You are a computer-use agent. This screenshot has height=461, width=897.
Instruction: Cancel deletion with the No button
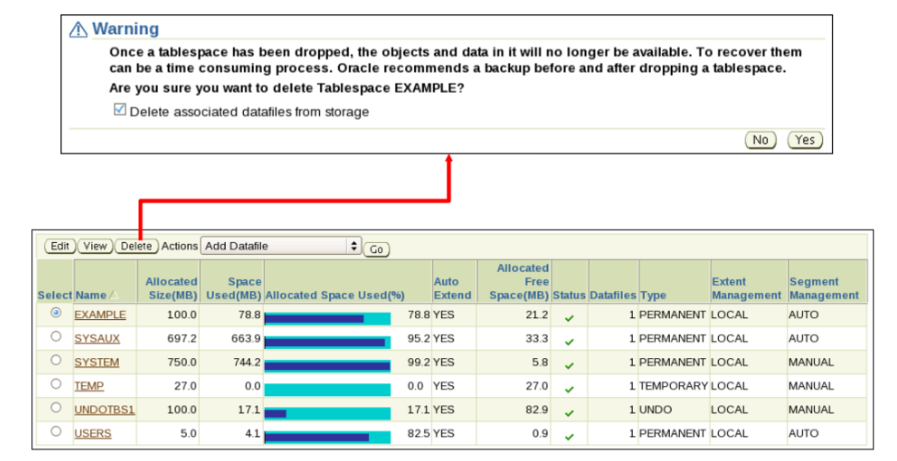coord(760,140)
